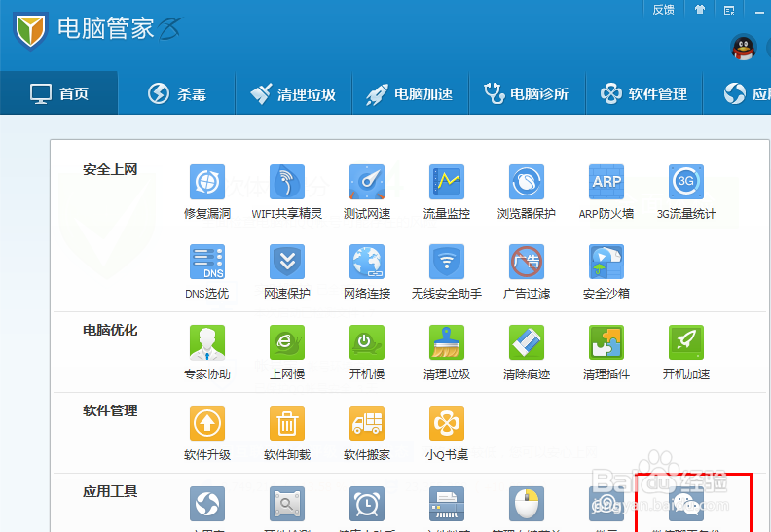This screenshot has height=532, width=771.
Task: Open the 网络连接 tool
Action: [x=367, y=271]
